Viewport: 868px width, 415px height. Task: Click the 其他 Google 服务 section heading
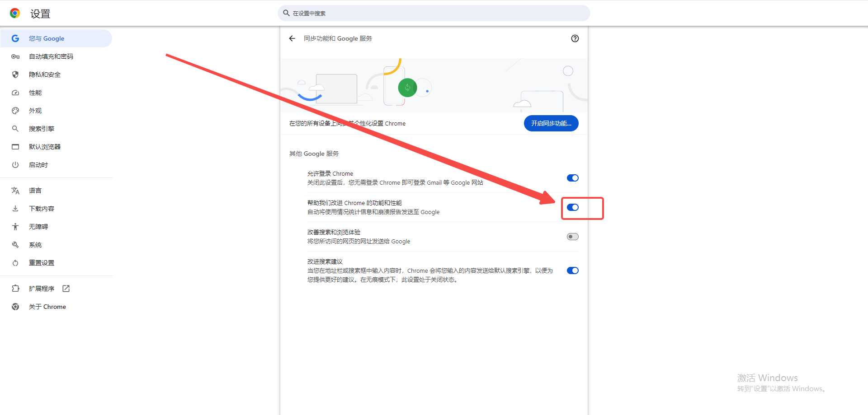click(314, 154)
